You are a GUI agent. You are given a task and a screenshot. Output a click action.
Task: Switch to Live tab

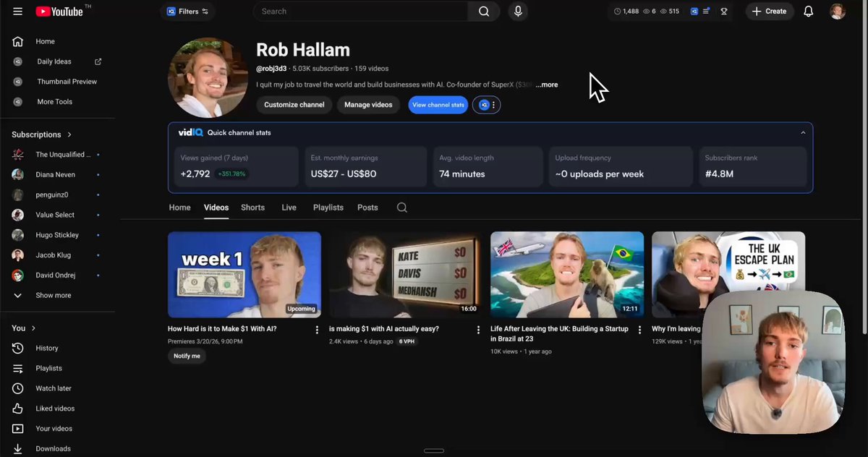tap(289, 208)
